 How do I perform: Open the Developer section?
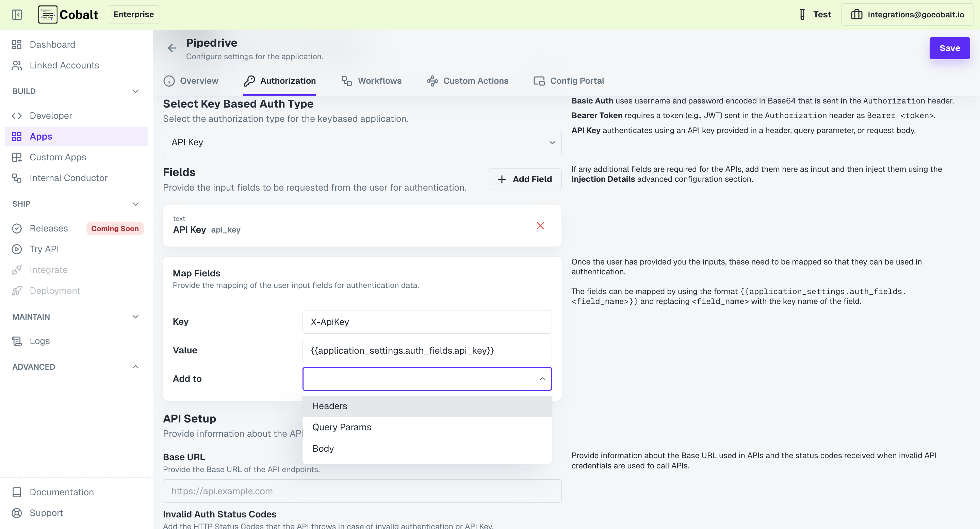coord(51,116)
